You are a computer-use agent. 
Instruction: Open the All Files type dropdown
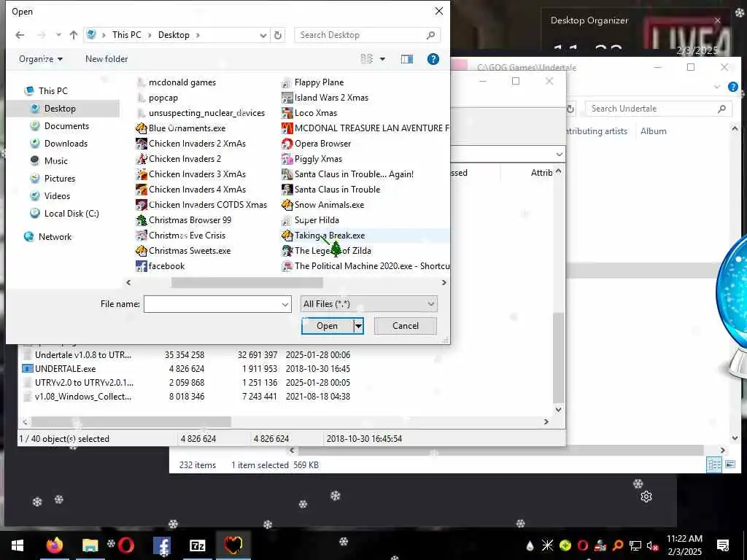click(368, 304)
